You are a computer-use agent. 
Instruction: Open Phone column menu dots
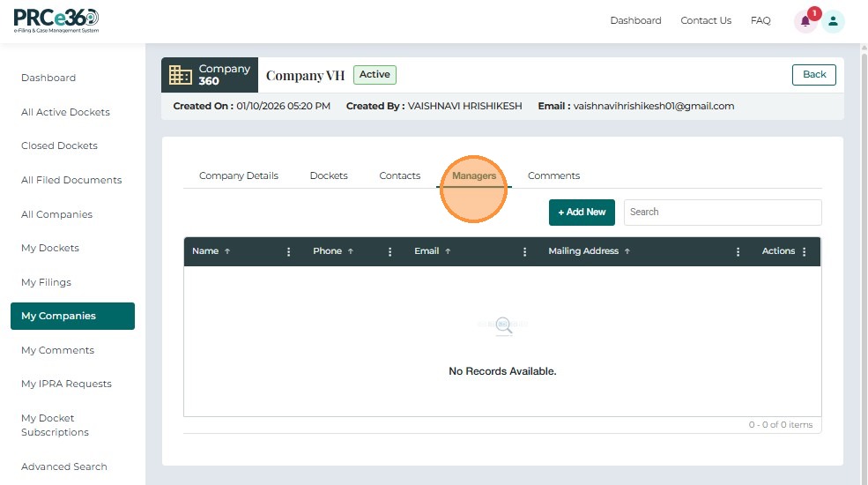pos(389,252)
